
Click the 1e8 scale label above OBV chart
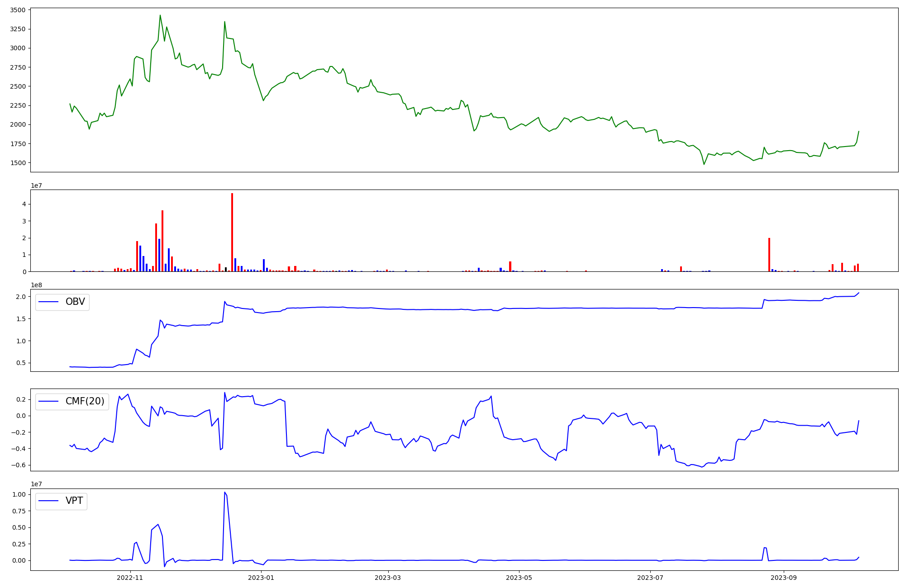pos(36,285)
